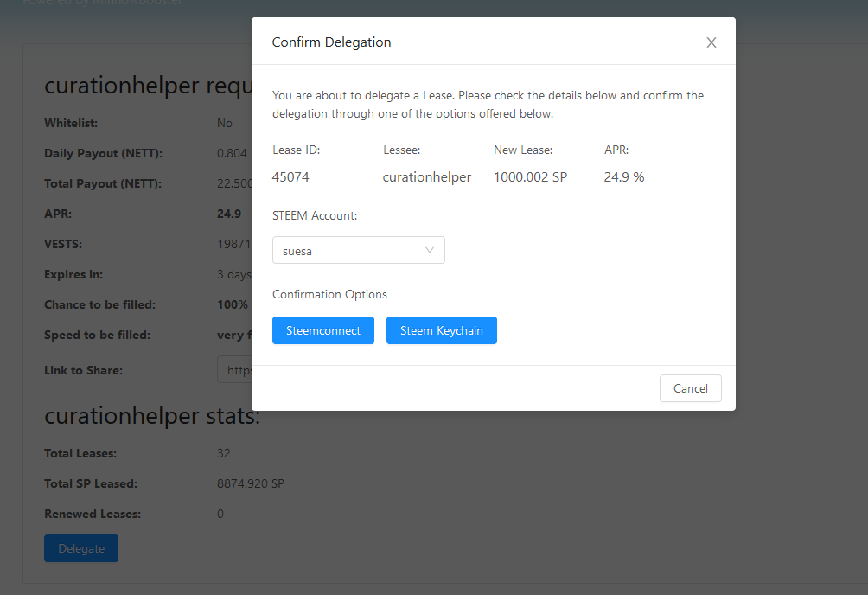Image resolution: width=868 pixels, height=595 pixels.
Task: Close the Confirm Delegation dialog
Action: click(712, 42)
